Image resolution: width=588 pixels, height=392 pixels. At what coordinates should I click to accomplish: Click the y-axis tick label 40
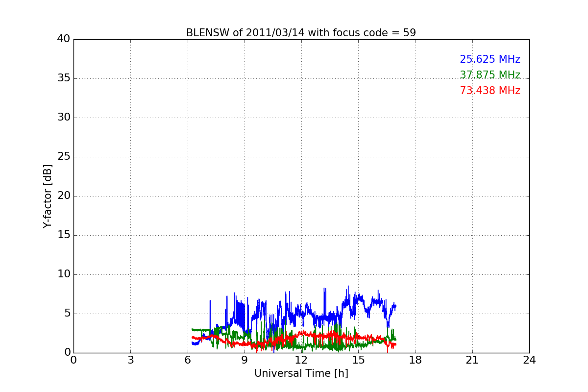[x=64, y=39]
